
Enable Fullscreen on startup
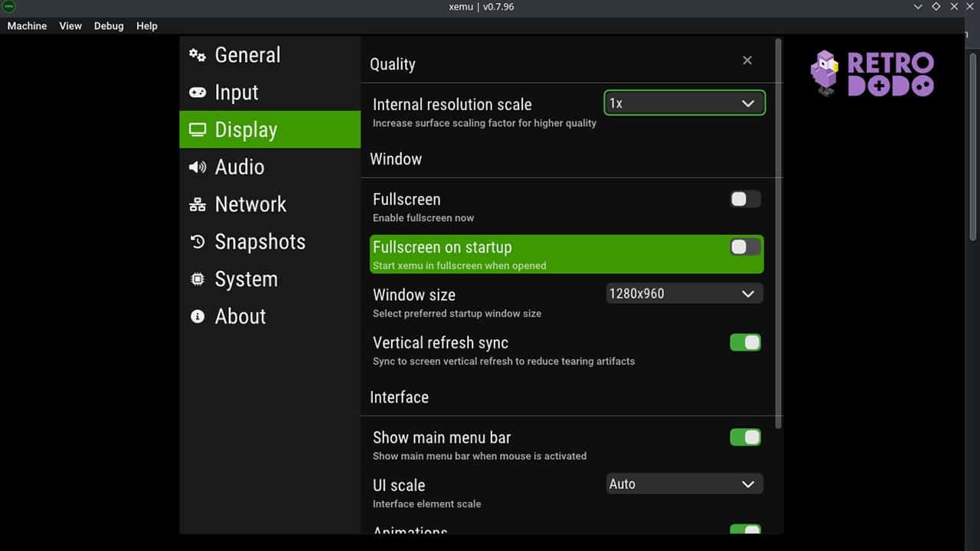click(x=743, y=246)
